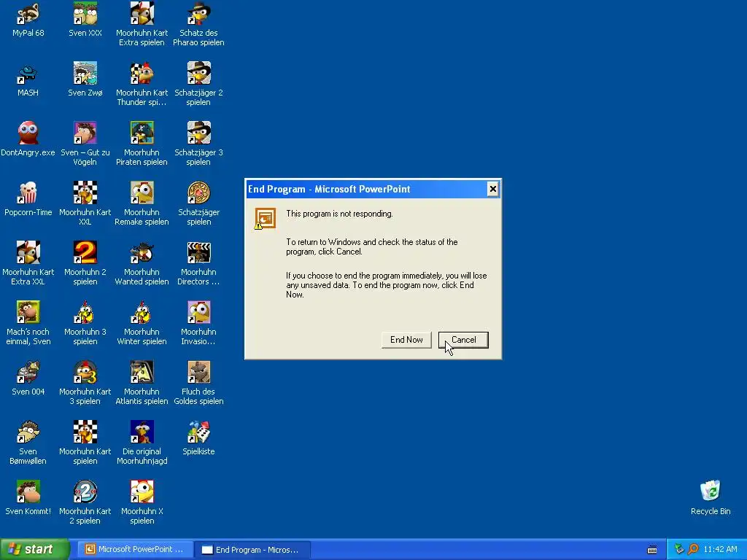Image resolution: width=747 pixels, height=560 pixels.
Task: Select Moorhuhn Kart XXL icon
Action: pyautogui.click(x=85, y=192)
